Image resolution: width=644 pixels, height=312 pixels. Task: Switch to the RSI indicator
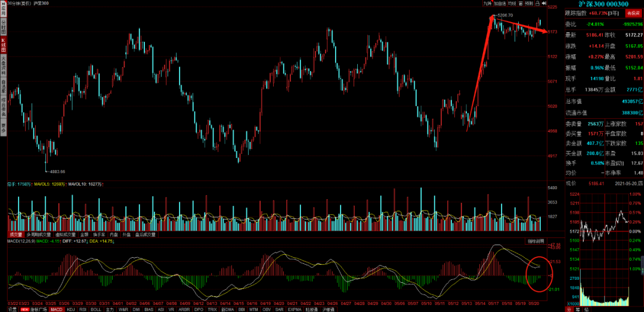click(83, 309)
